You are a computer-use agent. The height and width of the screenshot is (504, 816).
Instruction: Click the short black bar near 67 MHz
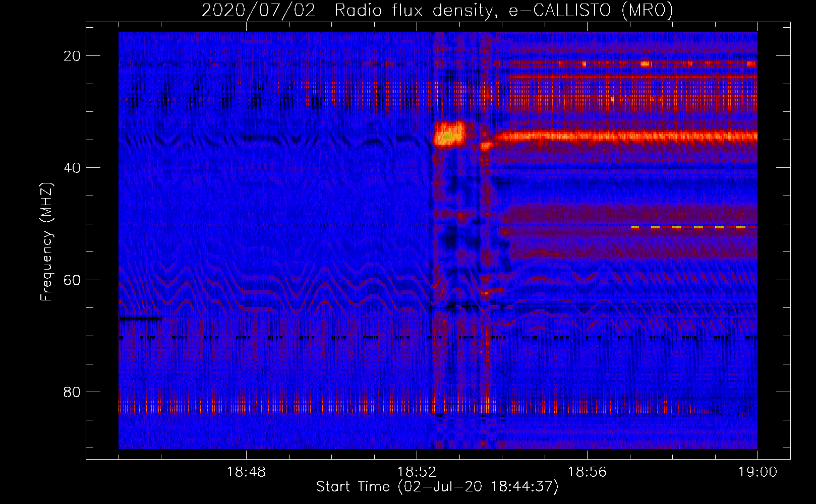tap(141, 319)
